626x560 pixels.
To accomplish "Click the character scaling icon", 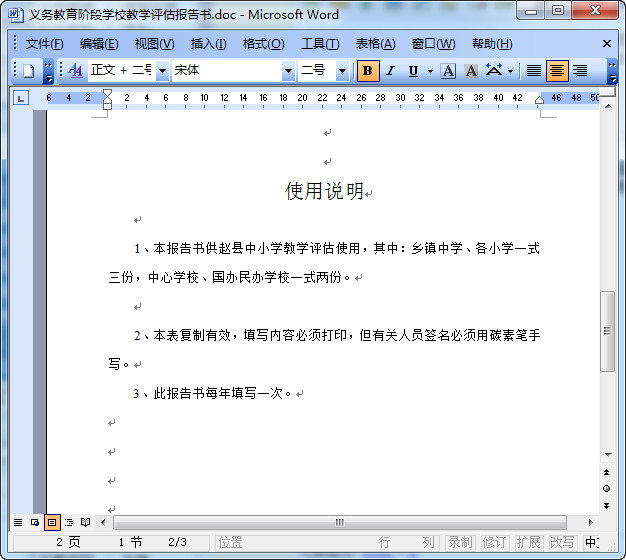I will click(x=494, y=71).
